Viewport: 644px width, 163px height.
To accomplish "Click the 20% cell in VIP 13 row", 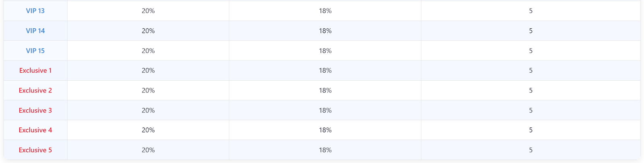I will pos(148,11).
